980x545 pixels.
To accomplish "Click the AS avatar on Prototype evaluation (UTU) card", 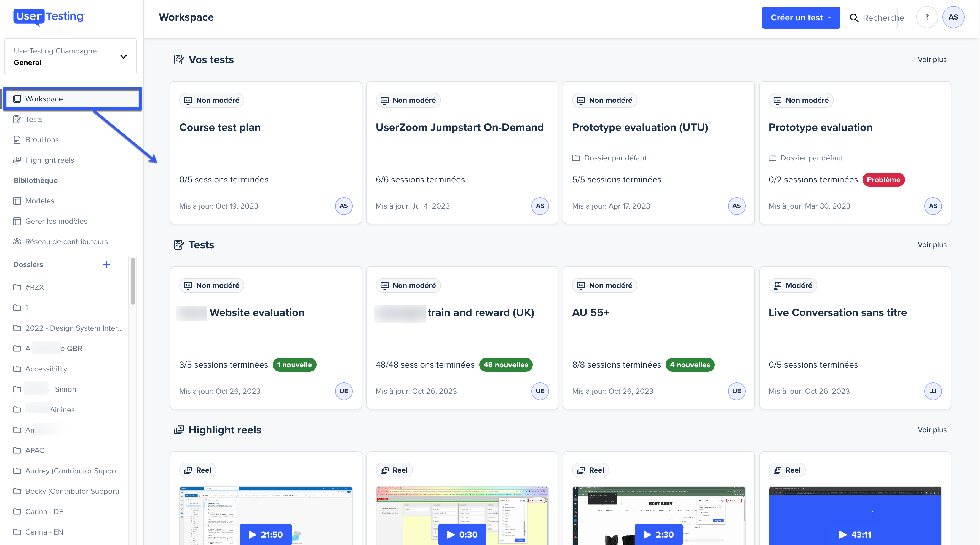I will click(737, 206).
